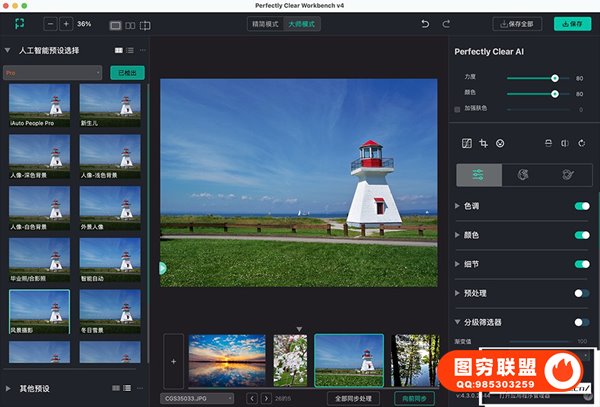Select the crop tool icon
Screen dimensions: 600x407
[483, 143]
